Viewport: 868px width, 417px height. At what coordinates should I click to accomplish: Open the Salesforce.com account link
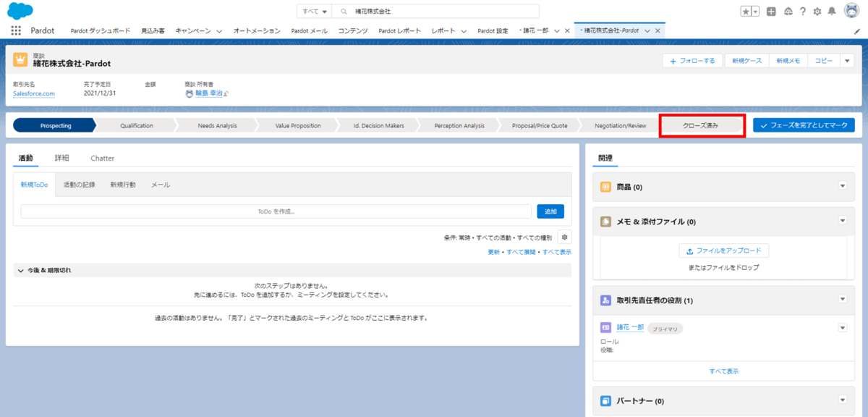[x=34, y=93]
